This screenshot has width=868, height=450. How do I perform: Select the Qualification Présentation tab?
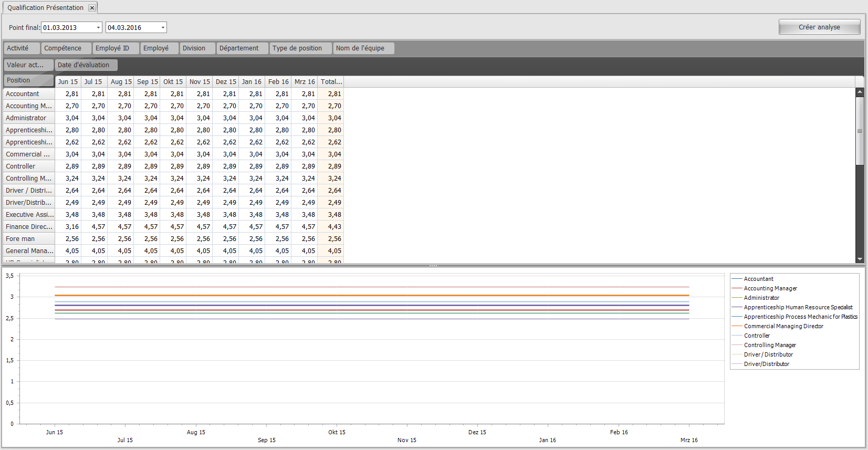(45, 8)
